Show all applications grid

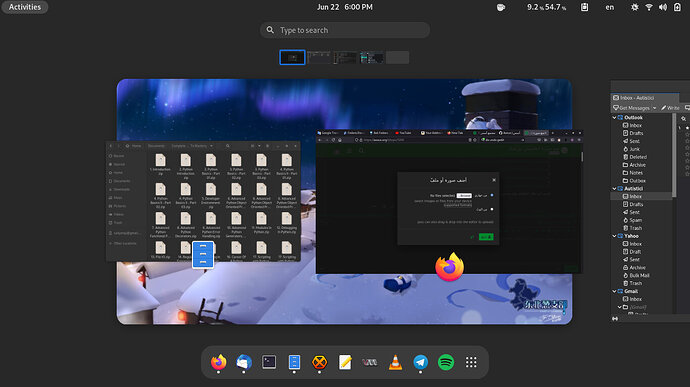(471, 362)
